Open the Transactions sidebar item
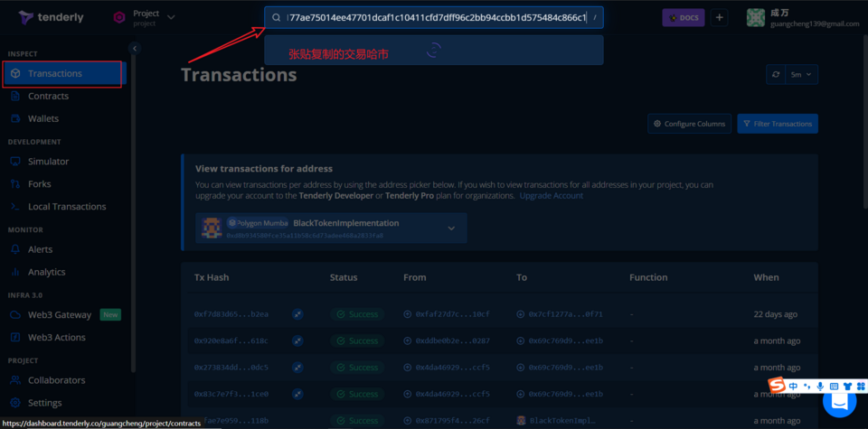This screenshot has height=429, width=868. coord(64,73)
